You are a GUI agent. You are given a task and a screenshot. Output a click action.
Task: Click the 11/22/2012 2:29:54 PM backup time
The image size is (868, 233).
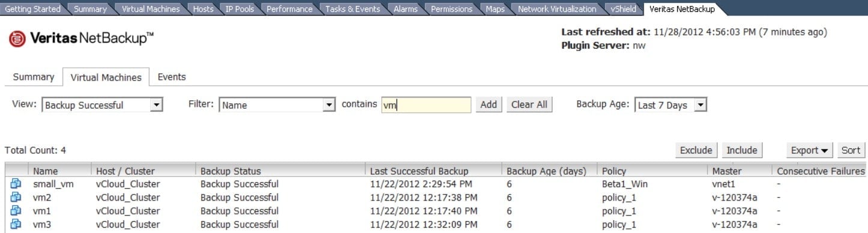pos(421,184)
